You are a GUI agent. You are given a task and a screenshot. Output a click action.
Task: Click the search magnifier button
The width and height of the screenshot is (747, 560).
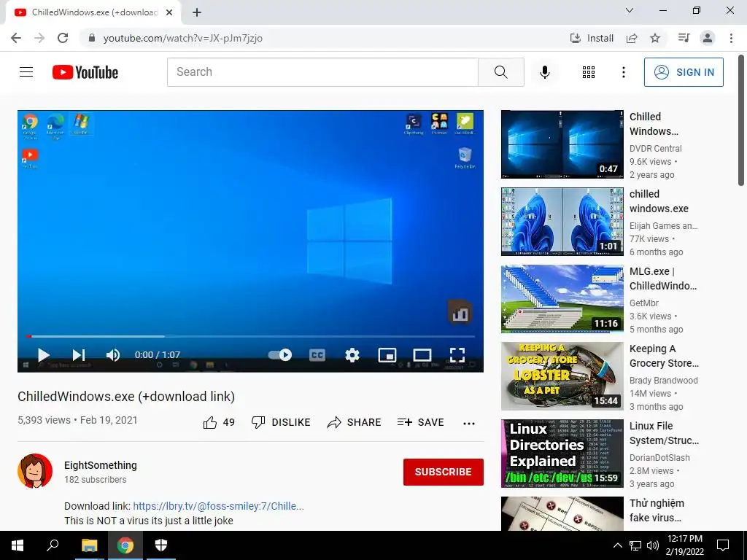[500, 72]
